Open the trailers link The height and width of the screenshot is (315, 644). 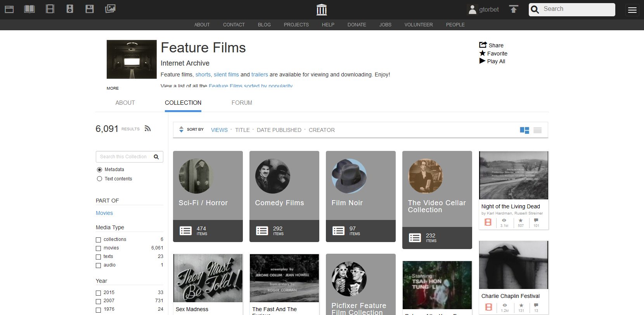click(x=260, y=74)
